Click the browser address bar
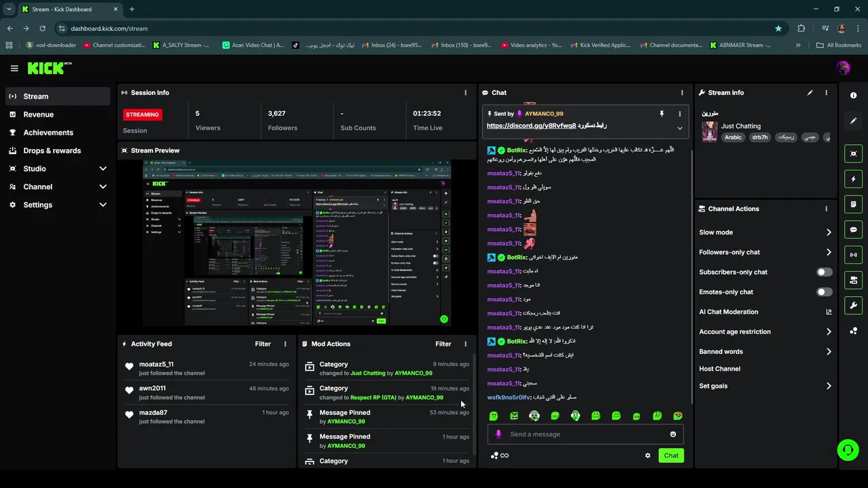Viewport: 868px width, 488px height. click(x=414, y=28)
